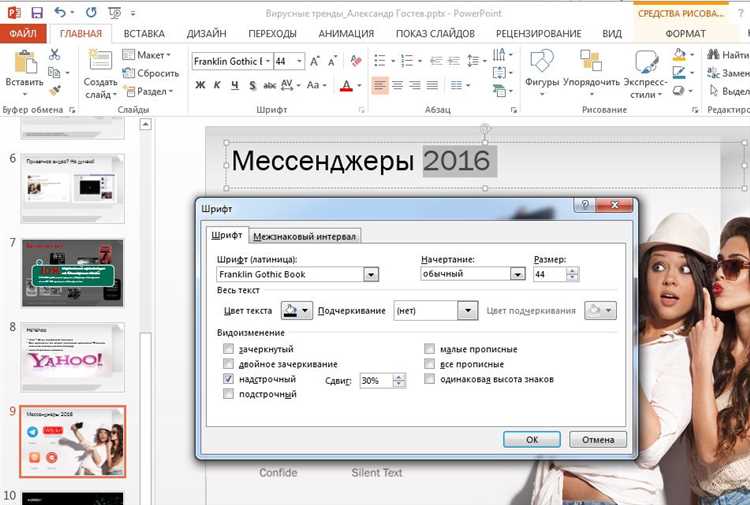This screenshot has height=505, width=750.
Task: Align text right in the Абзац group
Action: point(415,85)
